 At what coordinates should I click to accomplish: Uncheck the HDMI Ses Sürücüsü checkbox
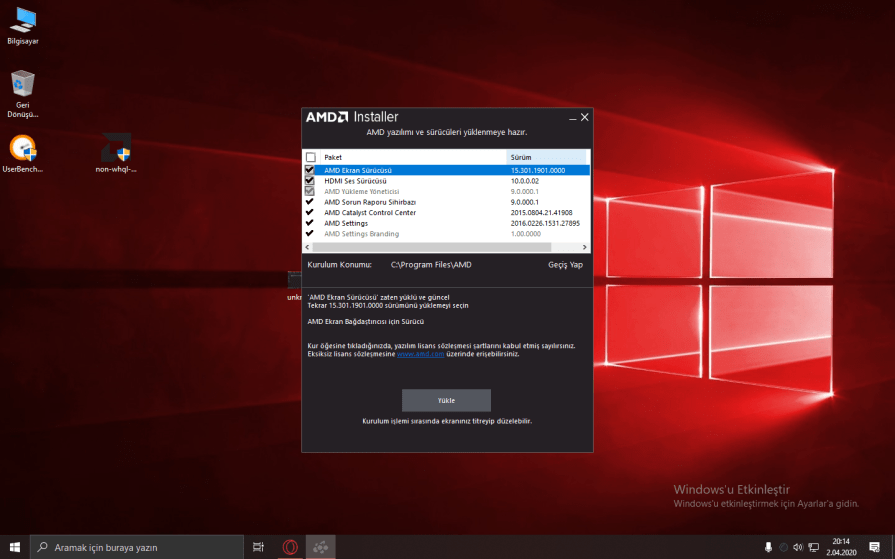tap(309, 180)
